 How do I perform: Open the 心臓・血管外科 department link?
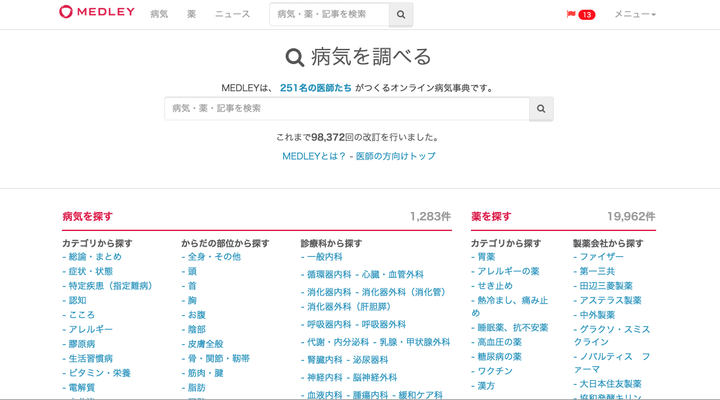click(x=393, y=275)
